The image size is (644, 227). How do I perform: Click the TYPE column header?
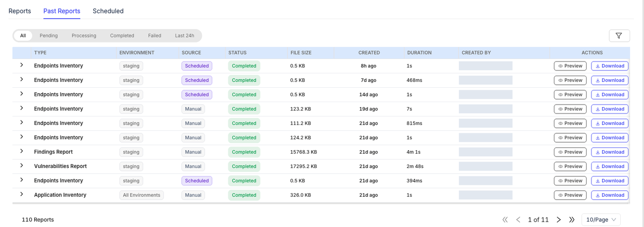click(40, 53)
